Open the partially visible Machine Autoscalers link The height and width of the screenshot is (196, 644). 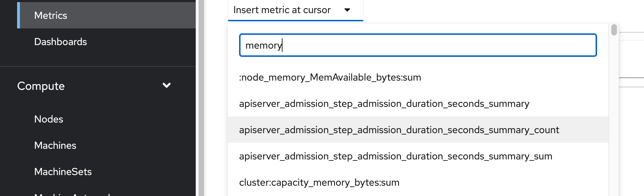(71, 194)
